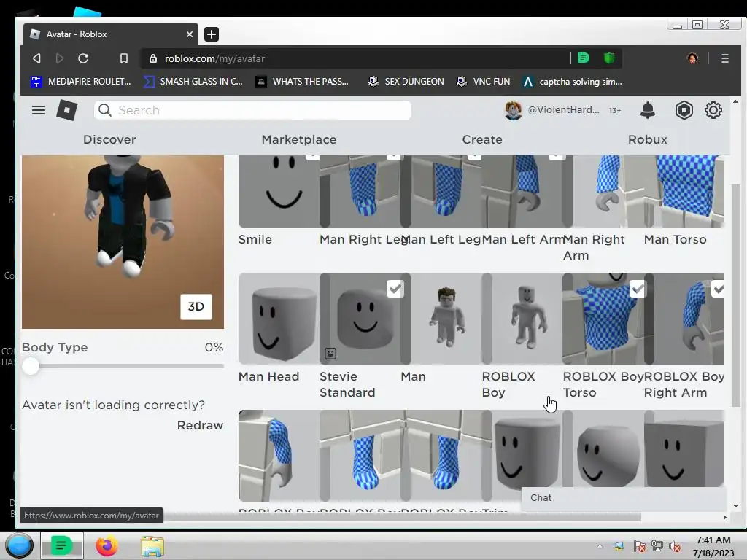Click the dynamic head icon on Stevie Standard
This screenshot has height=560, width=747.
pos(330,354)
